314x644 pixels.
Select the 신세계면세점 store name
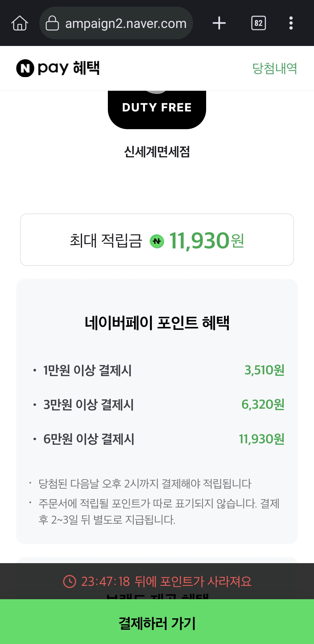pyautogui.click(x=157, y=152)
